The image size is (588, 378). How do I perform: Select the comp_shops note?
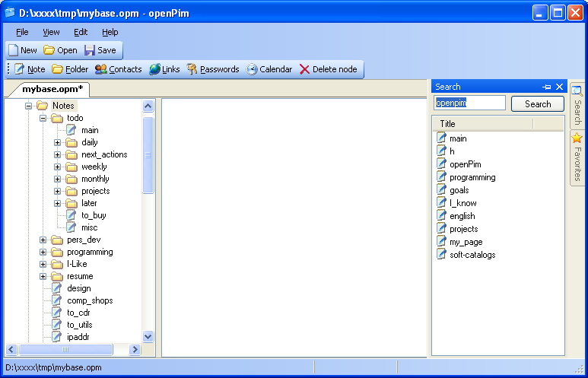pyautogui.click(x=90, y=300)
